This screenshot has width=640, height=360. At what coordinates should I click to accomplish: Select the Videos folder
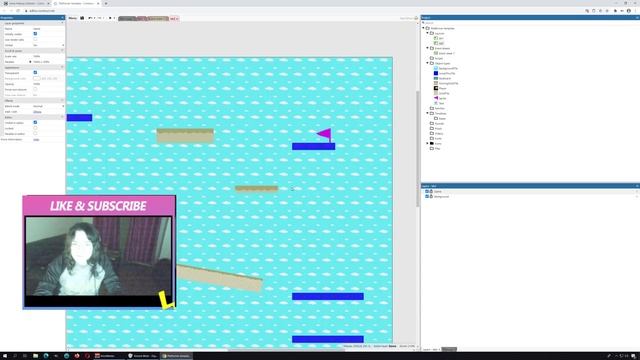click(438, 133)
